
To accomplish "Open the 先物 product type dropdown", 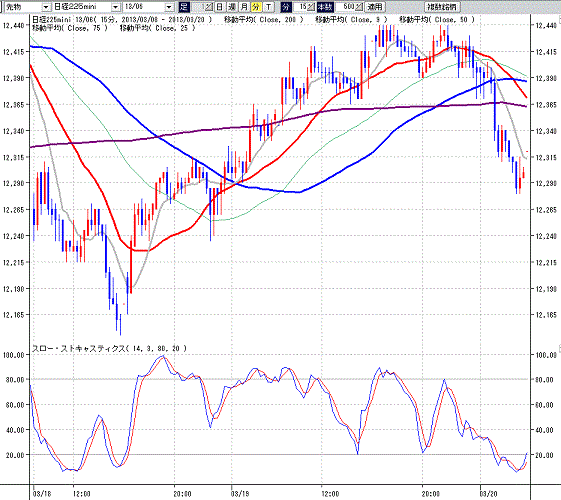I will (46, 7).
